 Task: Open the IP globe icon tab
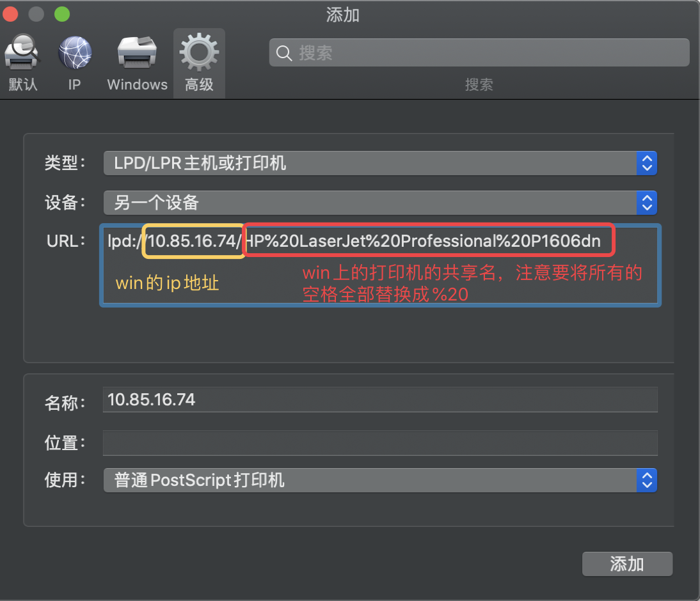pyautogui.click(x=75, y=52)
